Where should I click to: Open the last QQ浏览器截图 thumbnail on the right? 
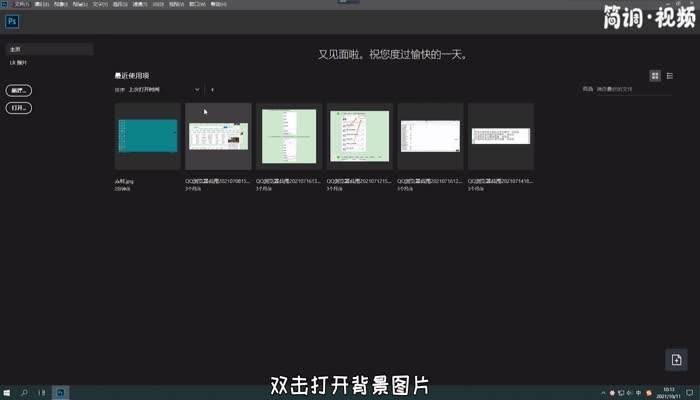click(x=500, y=136)
